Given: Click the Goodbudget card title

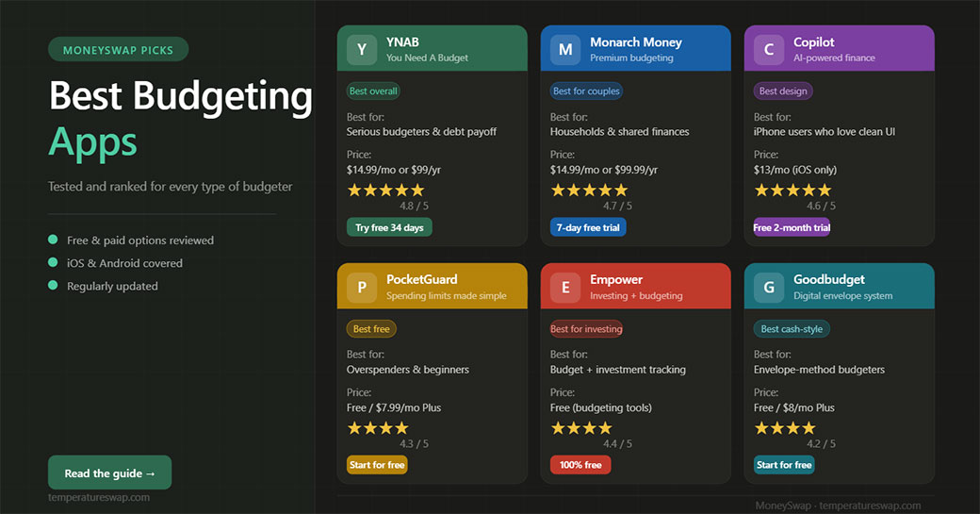Looking at the screenshot, I should pos(829,279).
